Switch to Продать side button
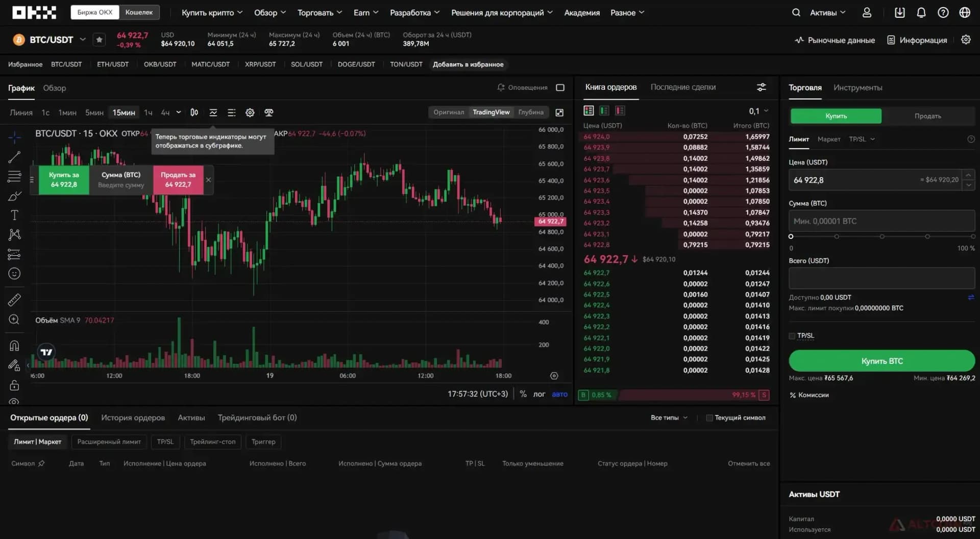This screenshot has height=539, width=980. 927,116
